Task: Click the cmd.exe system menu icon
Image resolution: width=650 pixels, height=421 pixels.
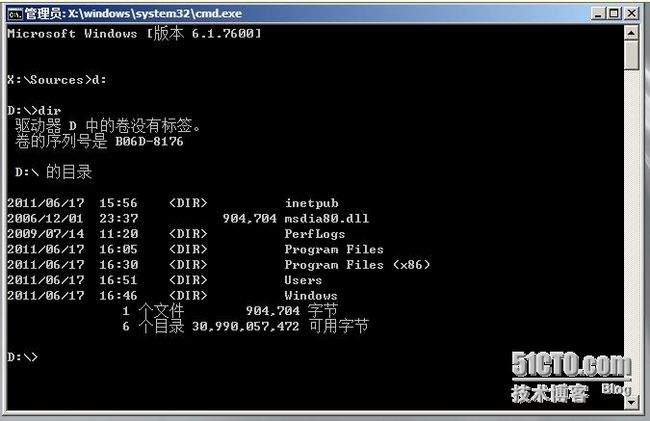Action: pos(15,14)
